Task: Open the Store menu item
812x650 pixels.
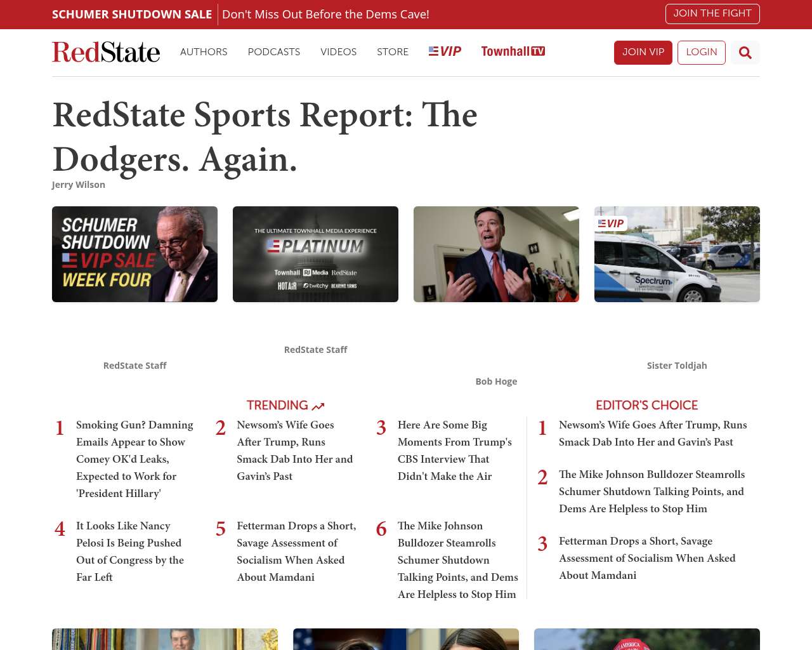Action: coord(393,52)
